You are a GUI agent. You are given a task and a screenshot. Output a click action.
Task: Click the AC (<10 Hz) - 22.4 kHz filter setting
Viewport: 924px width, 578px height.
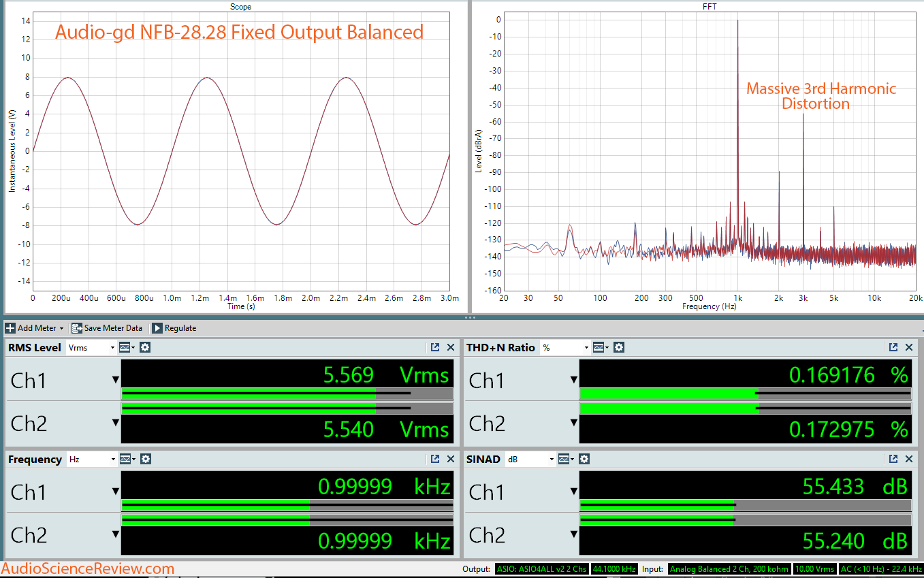tap(880, 568)
